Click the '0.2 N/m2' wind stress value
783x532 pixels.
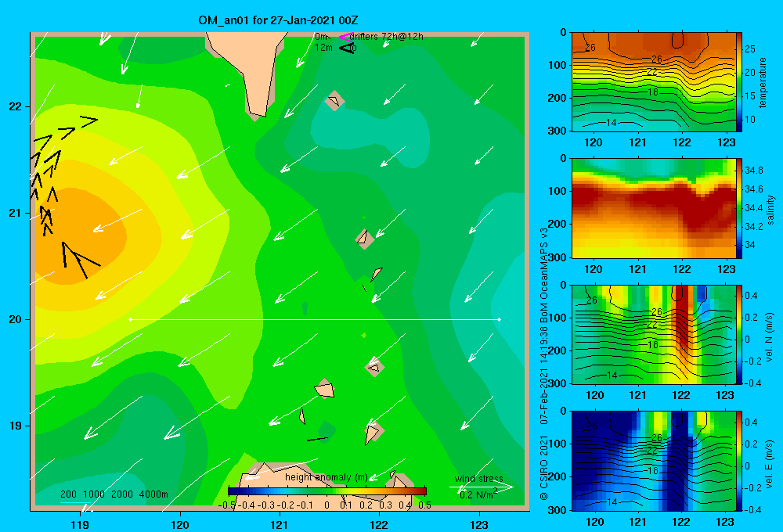pos(478,494)
